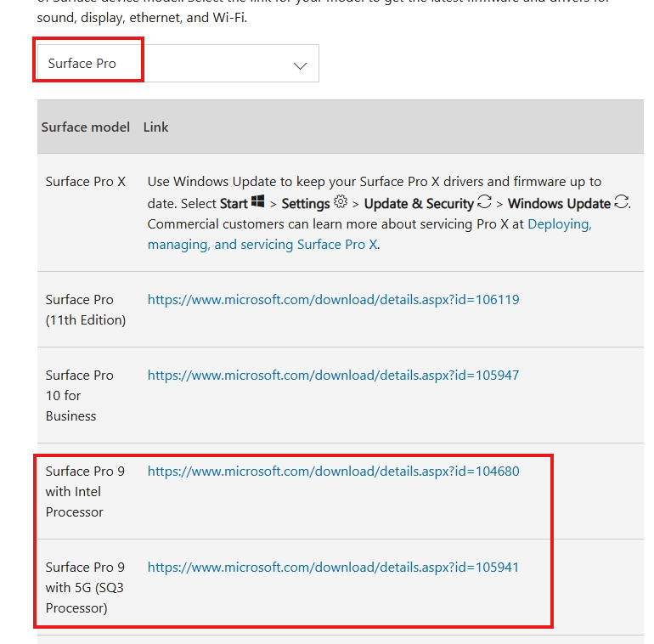The width and height of the screenshot is (654, 644).
Task: Click the Settings gear icon
Action: [x=341, y=201]
